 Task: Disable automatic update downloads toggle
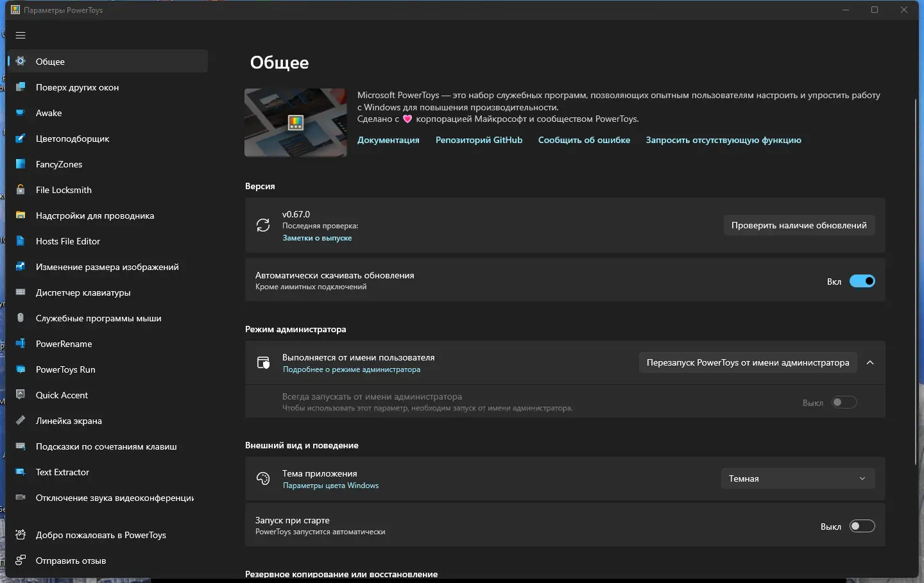(x=862, y=281)
